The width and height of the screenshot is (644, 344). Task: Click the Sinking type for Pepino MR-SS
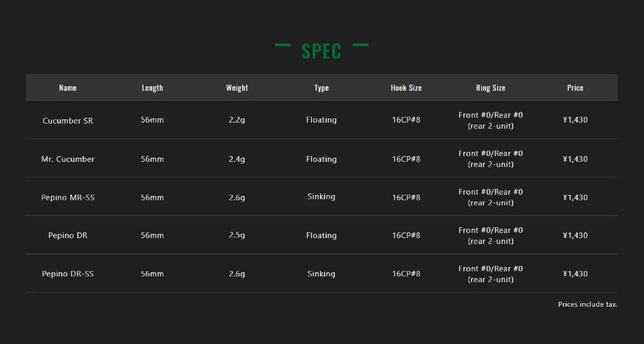321,197
